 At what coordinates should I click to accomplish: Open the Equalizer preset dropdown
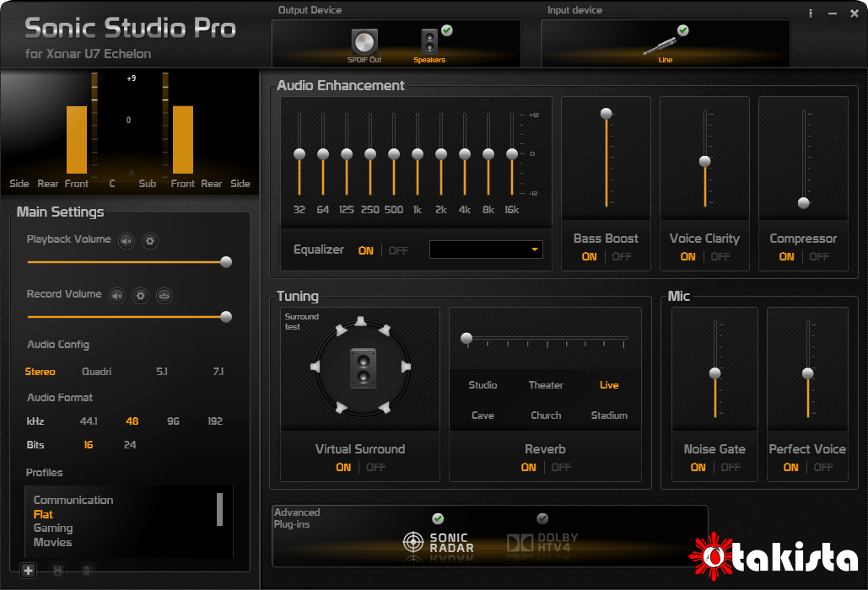point(486,249)
